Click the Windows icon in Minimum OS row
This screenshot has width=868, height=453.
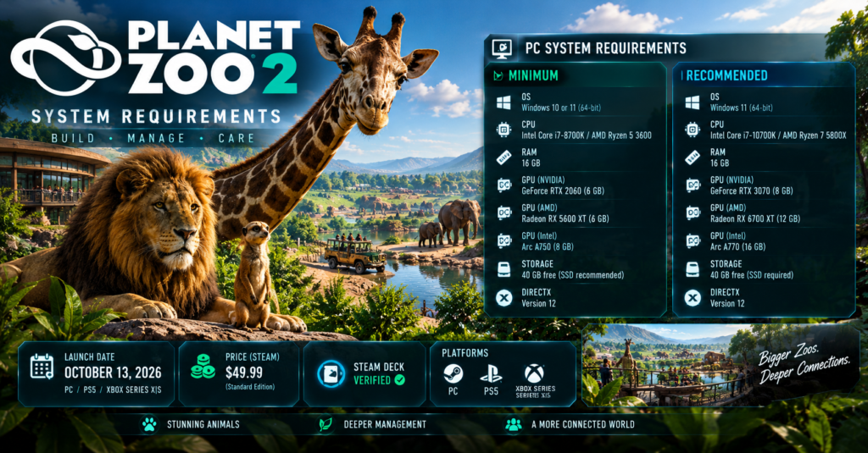click(x=504, y=102)
